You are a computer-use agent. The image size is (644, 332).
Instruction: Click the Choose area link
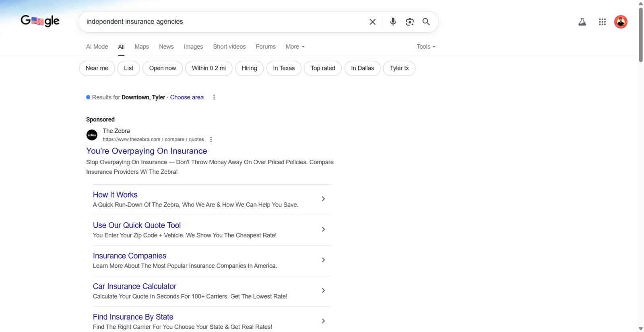pyautogui.click(x=187, y=97)
